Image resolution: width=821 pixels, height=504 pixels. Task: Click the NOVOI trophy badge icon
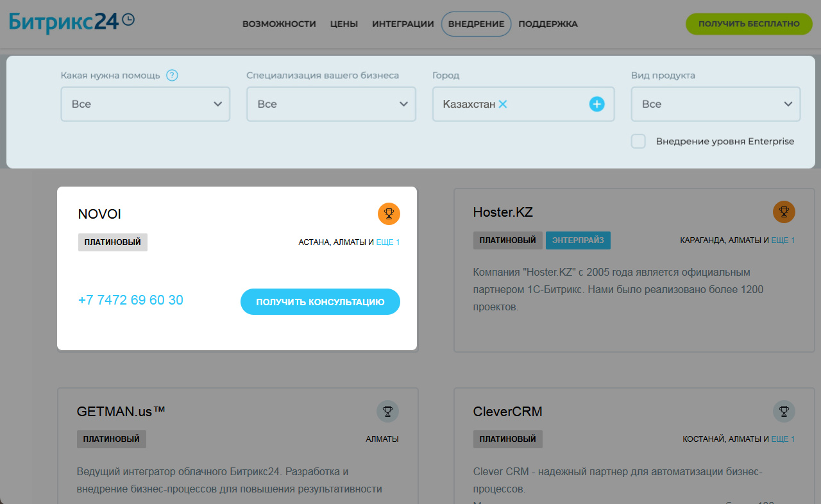[x=389, y=214]
